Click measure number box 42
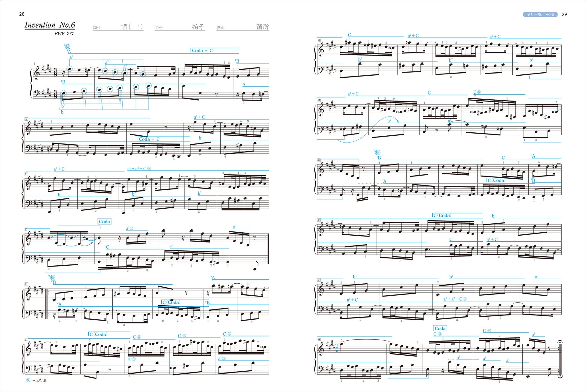The image size is (586, 392). [319, 160]
